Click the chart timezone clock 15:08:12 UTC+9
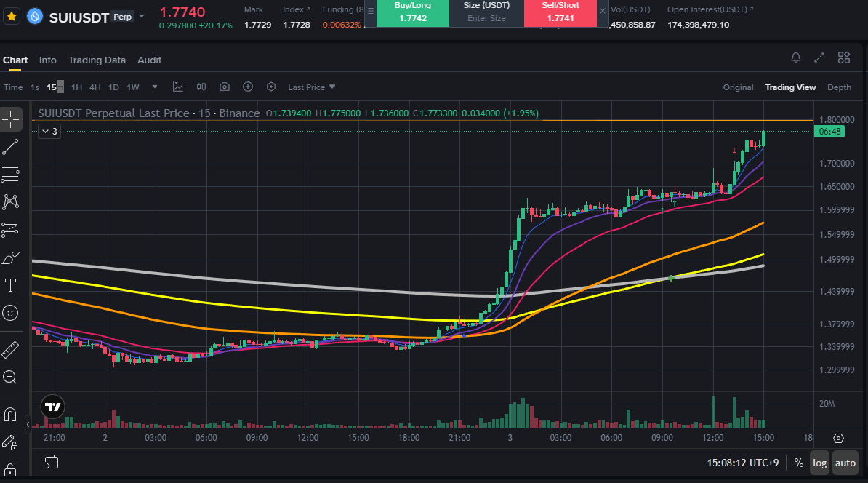Viewport: 868px width, 483px height. click(x=743, y=463)
